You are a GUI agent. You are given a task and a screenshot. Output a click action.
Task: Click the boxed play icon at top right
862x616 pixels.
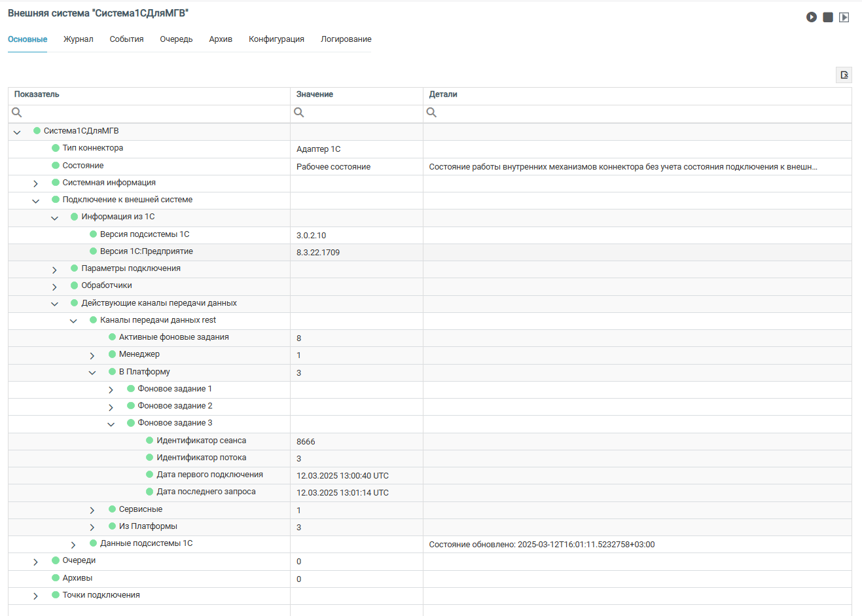[844, 17]
